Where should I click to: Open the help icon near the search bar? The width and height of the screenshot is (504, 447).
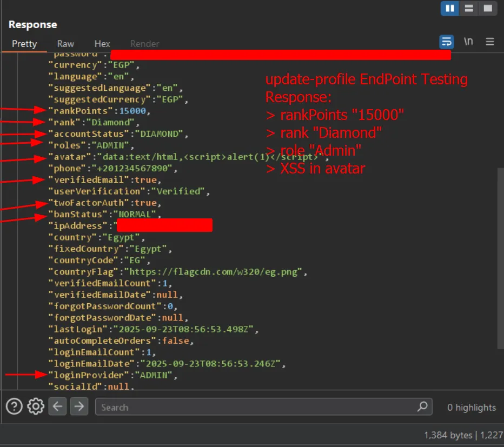pos(13,407)
